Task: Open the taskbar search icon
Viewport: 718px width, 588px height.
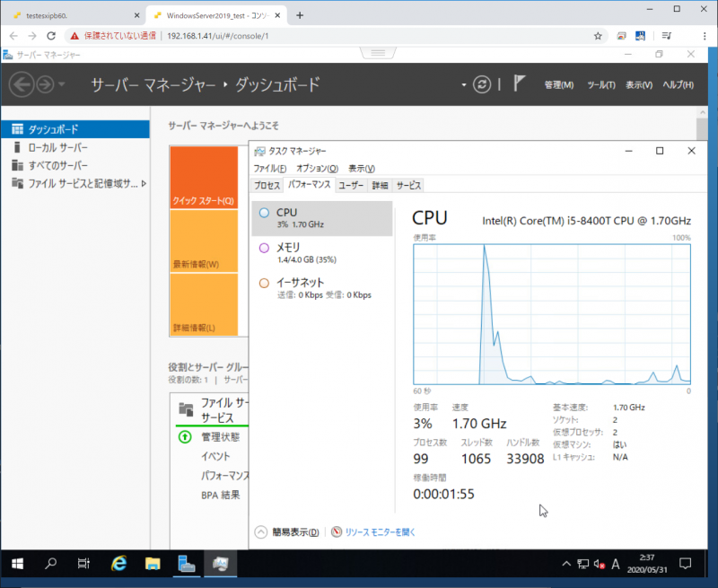Action: 50,564
